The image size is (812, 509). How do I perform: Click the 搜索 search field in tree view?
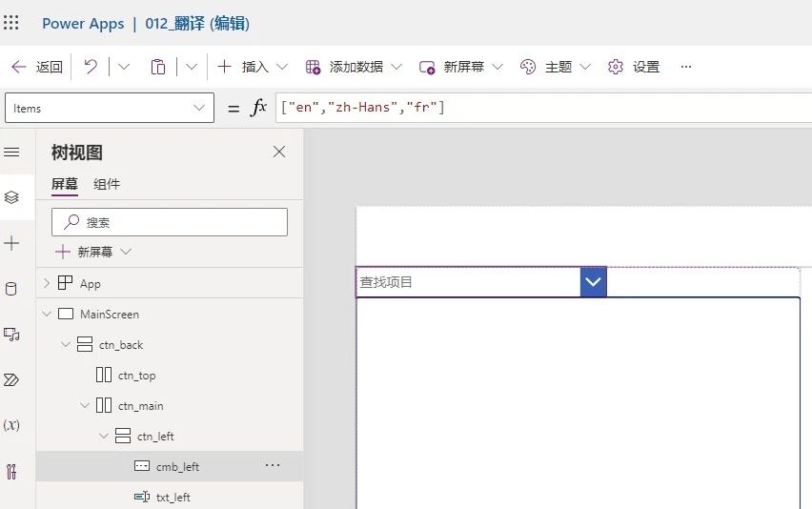170,222
